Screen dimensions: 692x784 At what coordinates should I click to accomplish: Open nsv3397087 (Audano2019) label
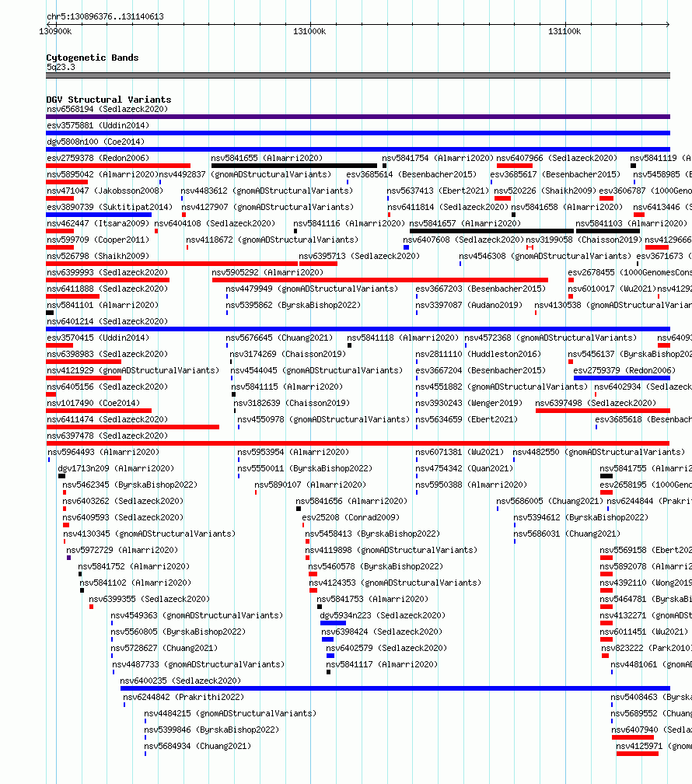pos(469,305)
